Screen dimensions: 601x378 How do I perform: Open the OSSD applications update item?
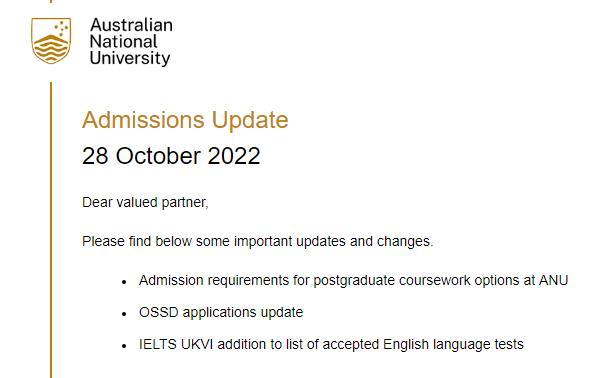pos(221,312)
